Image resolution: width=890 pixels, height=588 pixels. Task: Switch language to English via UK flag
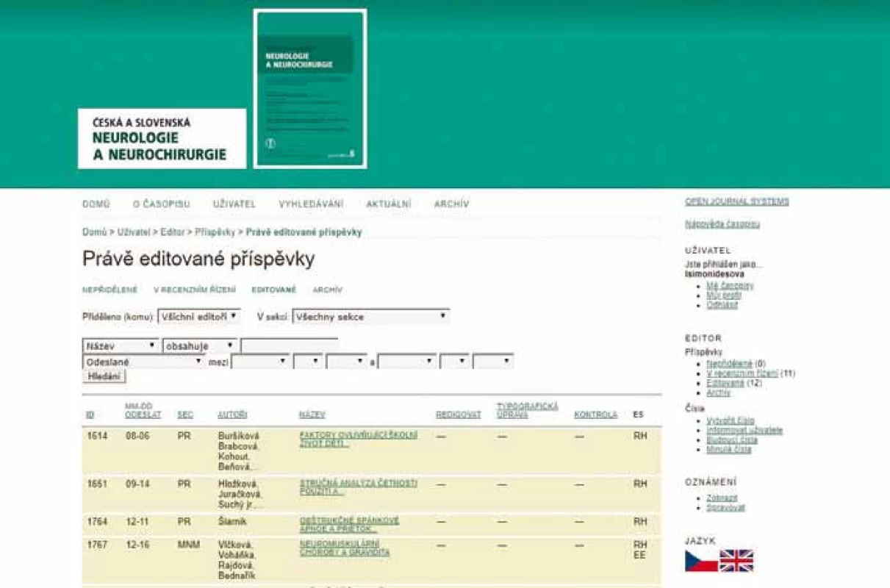pos(736,561)
